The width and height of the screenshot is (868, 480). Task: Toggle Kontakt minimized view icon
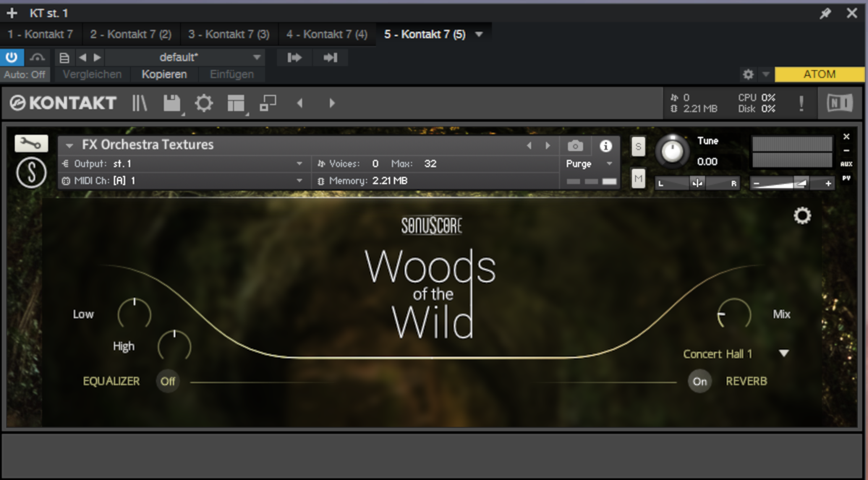pyautogui.click(x=268, y=103)
